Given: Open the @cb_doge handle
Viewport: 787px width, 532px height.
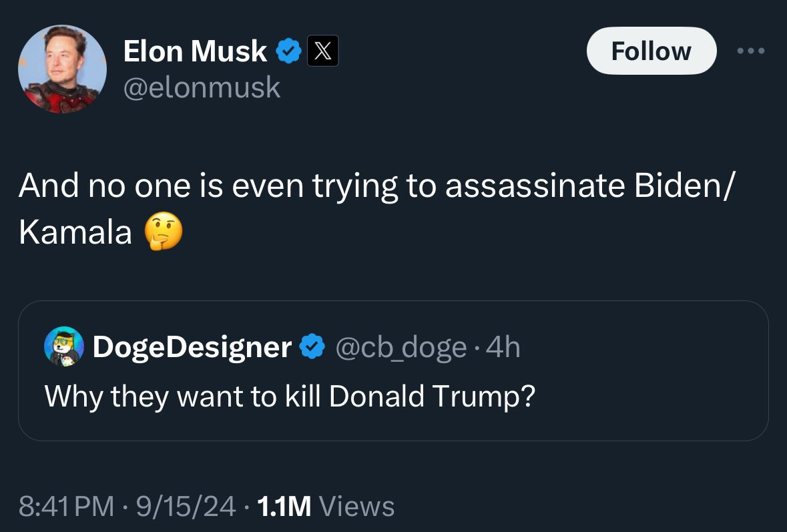Looking at the screenshot, I should coord(401,347).
